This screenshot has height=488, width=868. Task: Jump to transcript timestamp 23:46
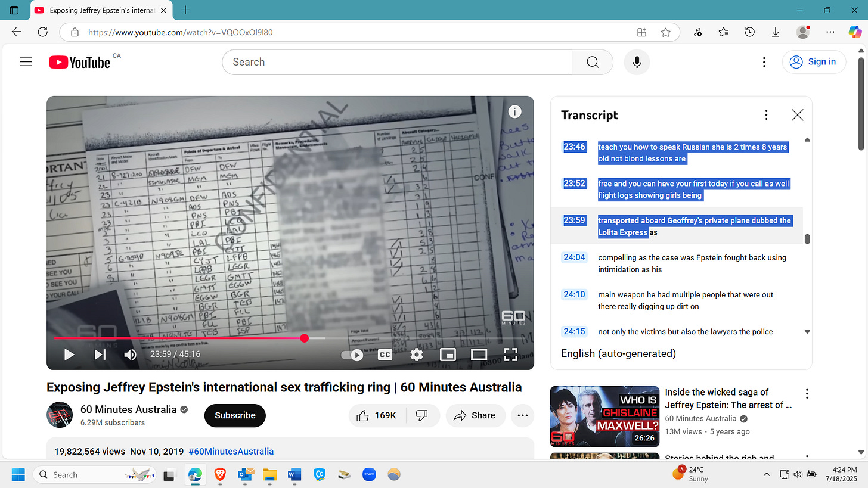coord(575,147)
